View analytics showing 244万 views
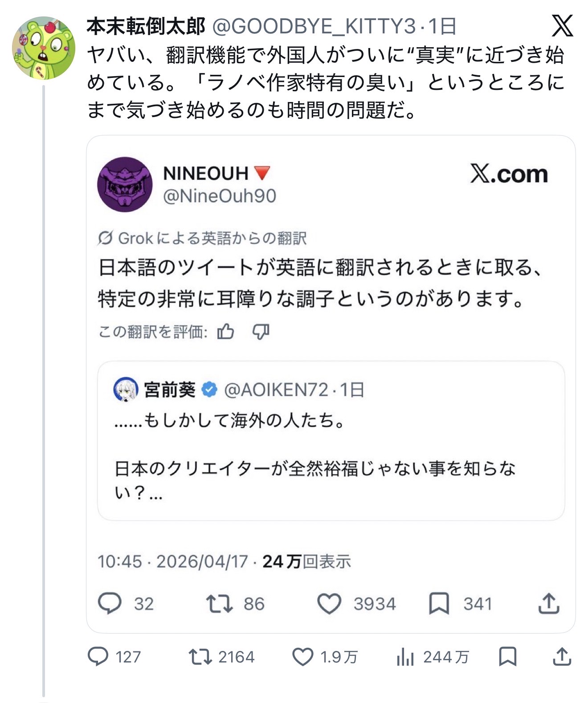This screenshot has width=588, height=703. (405, 657)
